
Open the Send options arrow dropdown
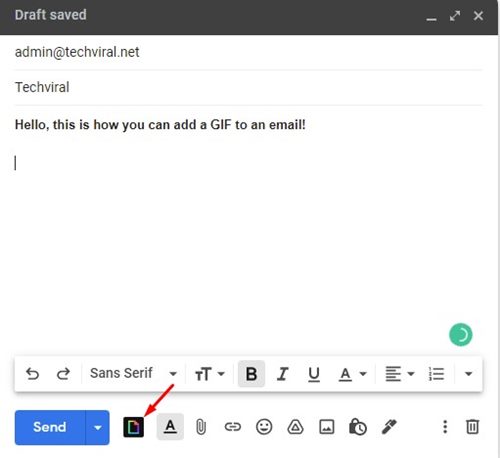pyautogui.click(x=97, y=427)
